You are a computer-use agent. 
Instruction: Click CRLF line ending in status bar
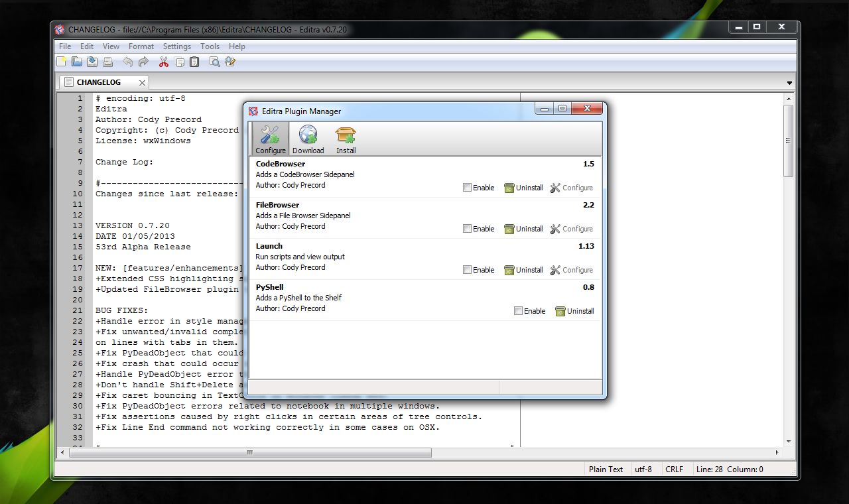click(674, 469)
